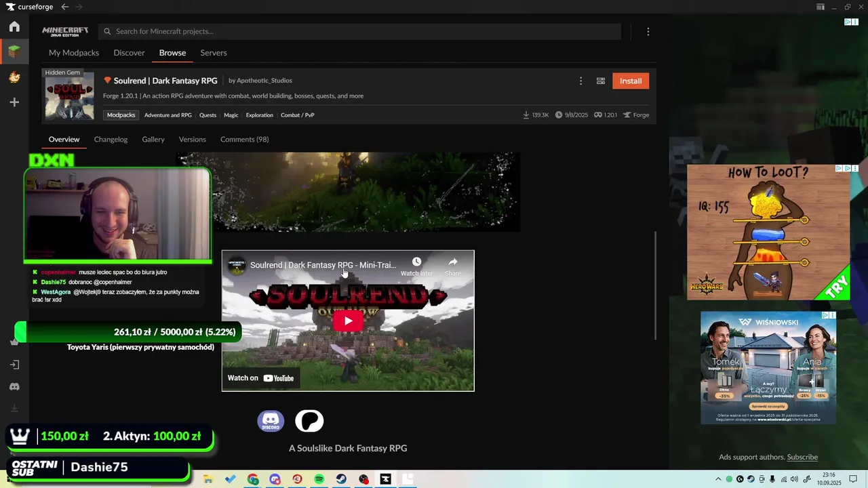Viewport: 868px width, 488px height.
Task: Open the Hero Wars How to Loot ad
Action: pyautogui.click(x=768, y=232)
